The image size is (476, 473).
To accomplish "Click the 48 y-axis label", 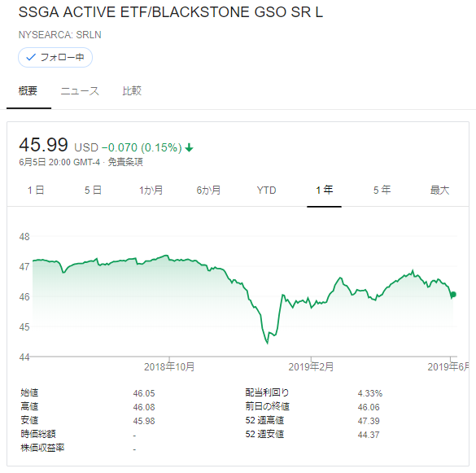I will click(x=24, y=237).
